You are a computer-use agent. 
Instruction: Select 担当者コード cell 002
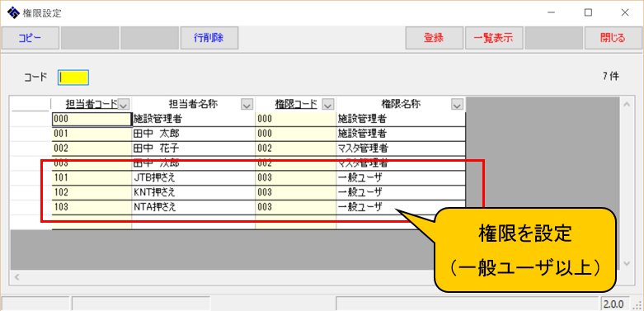(92, 148)
